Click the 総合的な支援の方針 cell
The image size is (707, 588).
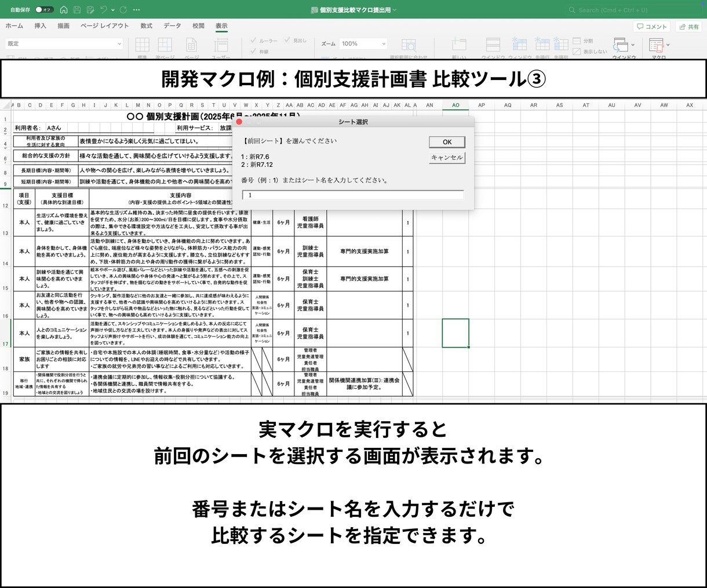click(46, 156)
